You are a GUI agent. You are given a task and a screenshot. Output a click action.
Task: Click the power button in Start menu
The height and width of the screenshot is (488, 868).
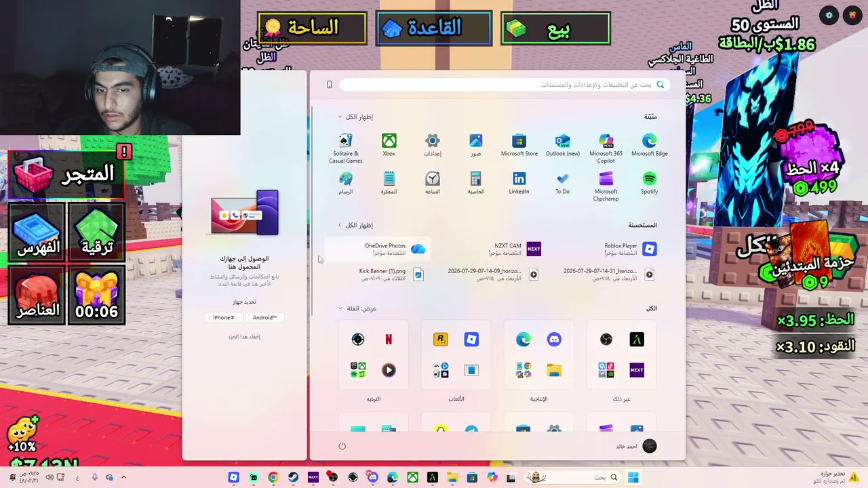342,446
